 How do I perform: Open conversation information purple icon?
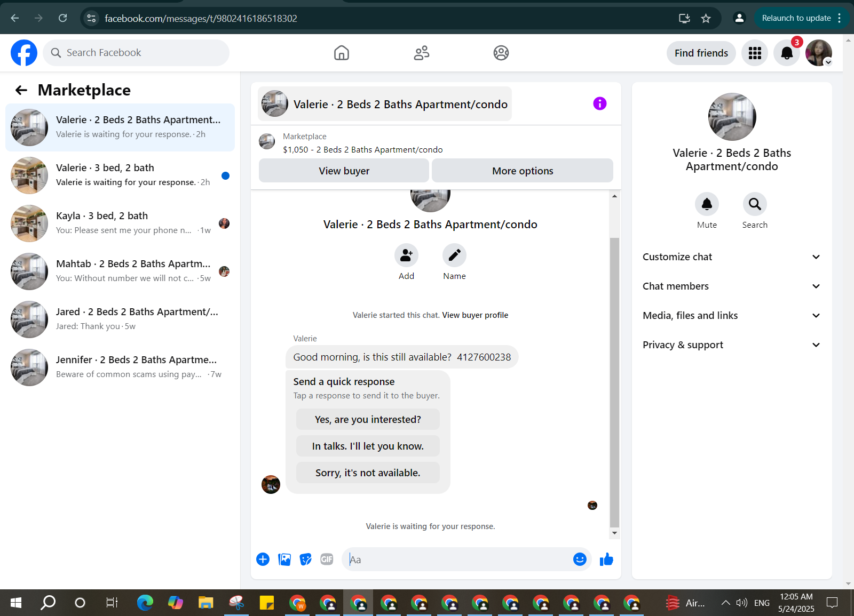(x=600, y=103)
